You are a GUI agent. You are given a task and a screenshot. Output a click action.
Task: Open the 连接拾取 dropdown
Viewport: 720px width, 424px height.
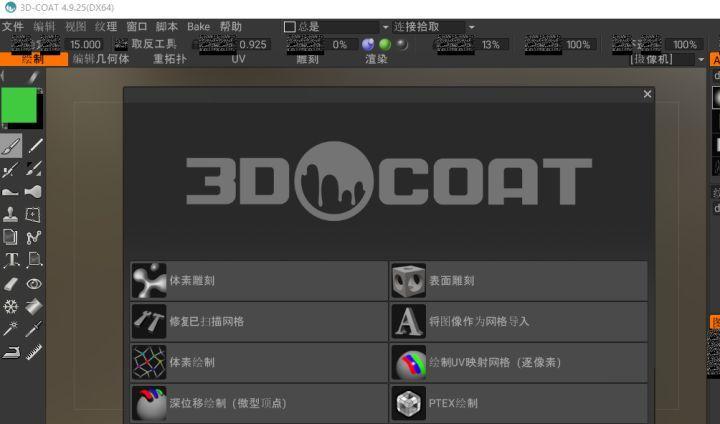click(471, 27)
